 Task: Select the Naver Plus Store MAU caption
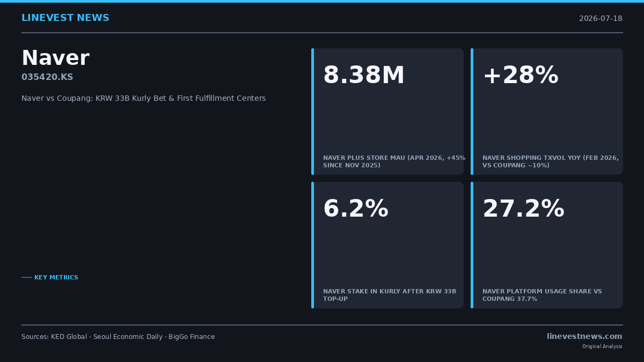tap(394, 161)
